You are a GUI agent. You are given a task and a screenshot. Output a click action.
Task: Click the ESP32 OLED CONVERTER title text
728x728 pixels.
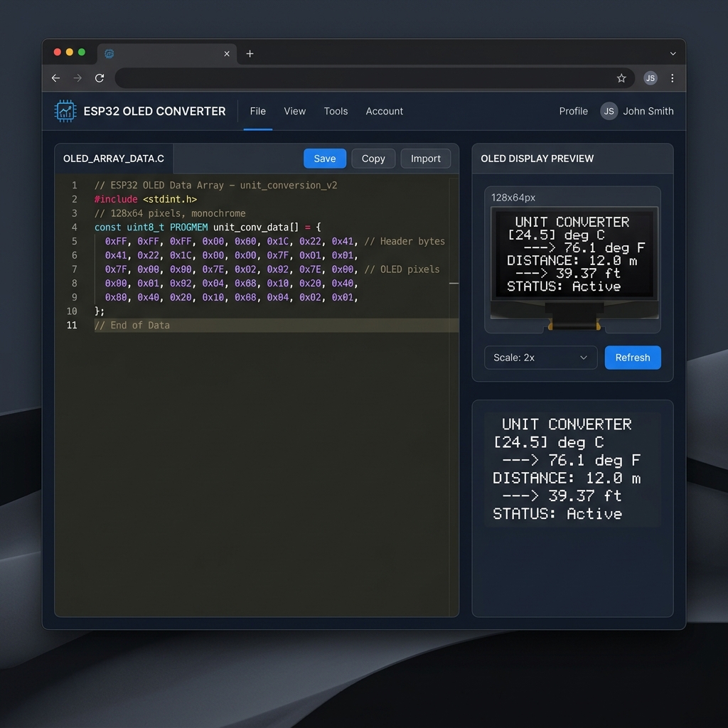(x=154, y=112)
